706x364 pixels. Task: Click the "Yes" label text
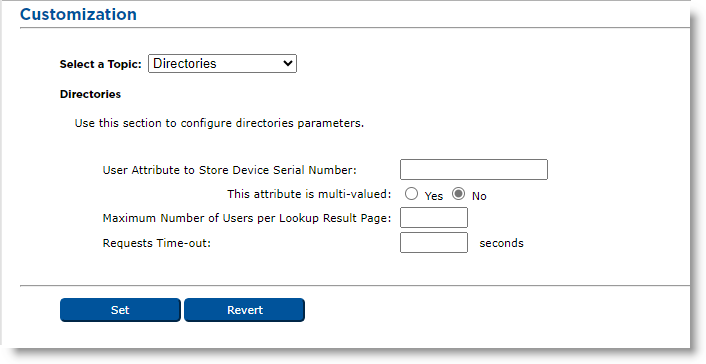434,196
